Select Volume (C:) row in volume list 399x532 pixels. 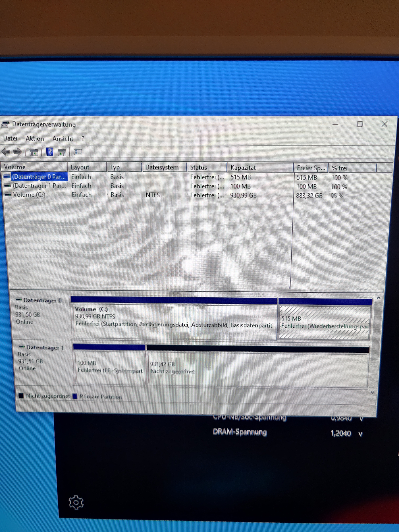coord(29,195)
